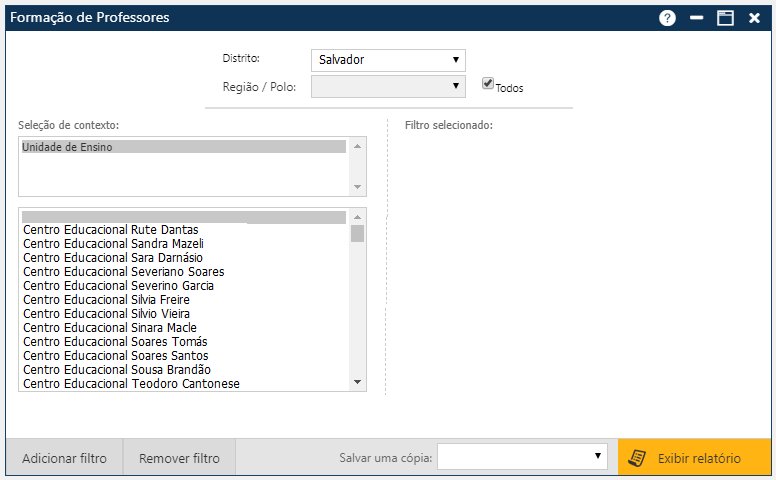The width and height of the screenshot is (776, 480).
Task: Click the report icon on Exibir relatório
Action: coord(636,458)
